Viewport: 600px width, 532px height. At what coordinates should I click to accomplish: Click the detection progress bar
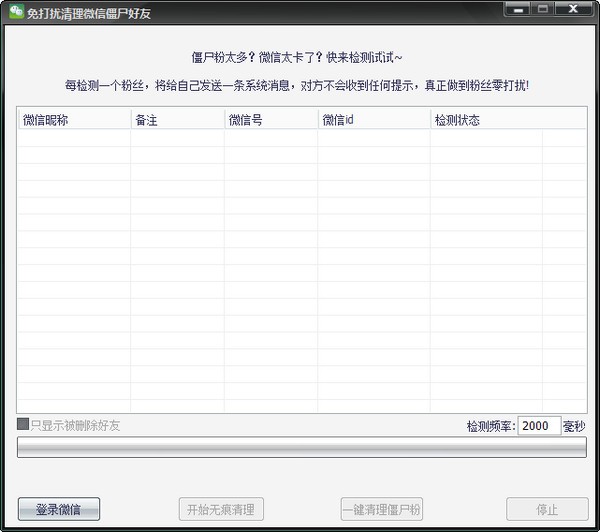pos(301,447)
